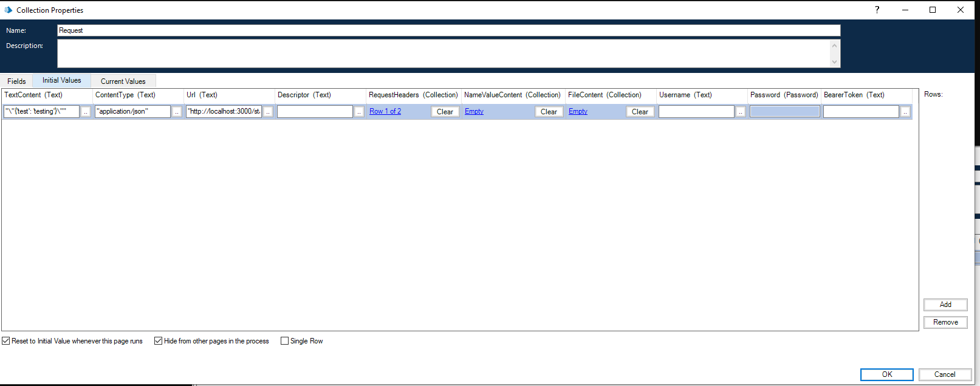Click the Description scrollbar up arrow
This screenshot has height=386, width=980.
(x=834, y=46)
